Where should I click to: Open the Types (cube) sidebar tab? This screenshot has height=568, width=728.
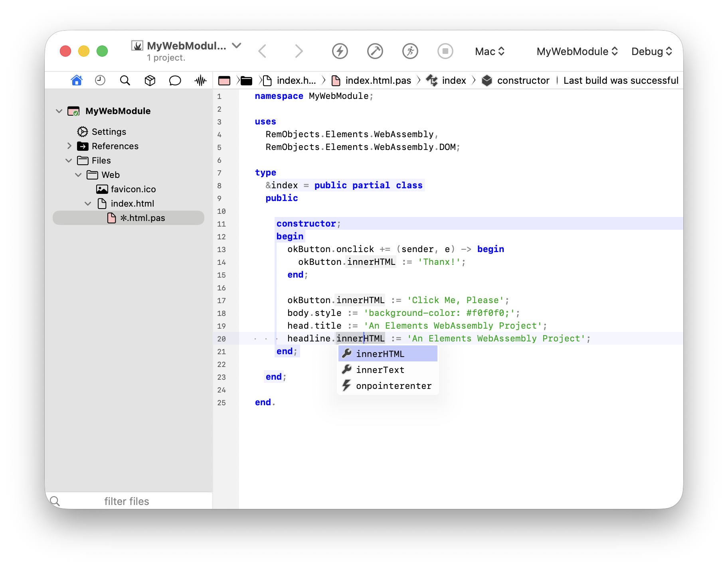pyautogui.click(x=150, y=80)
